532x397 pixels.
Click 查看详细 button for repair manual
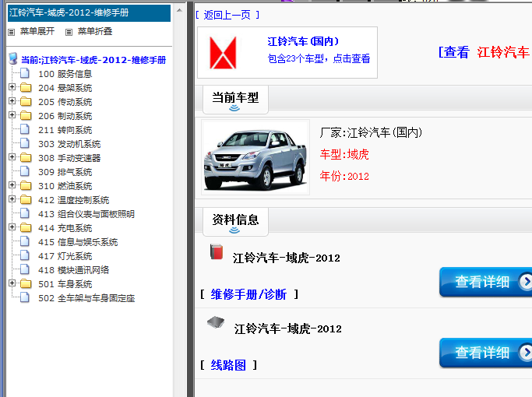[484, 282]
